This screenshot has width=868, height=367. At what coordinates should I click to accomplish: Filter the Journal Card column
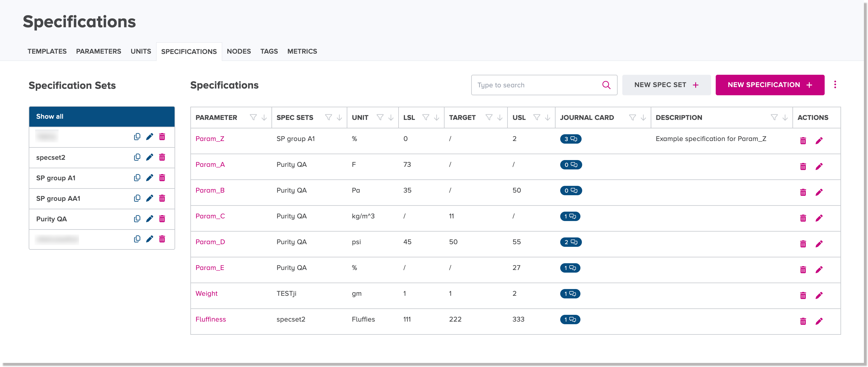pos(633,117)
